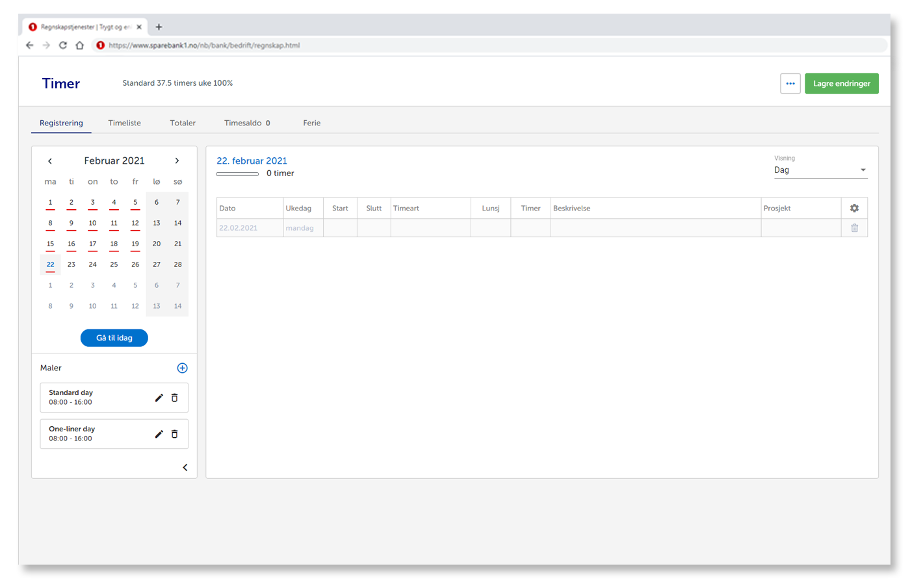Screen dimensions: 910x588
Task: Delete the 22.02.2021 row
Action: click(x=854, y=228)
